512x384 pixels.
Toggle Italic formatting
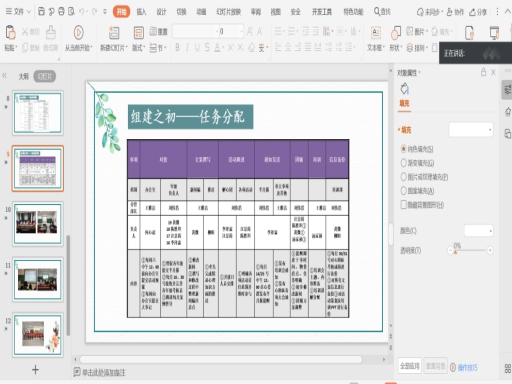point(187,48)
